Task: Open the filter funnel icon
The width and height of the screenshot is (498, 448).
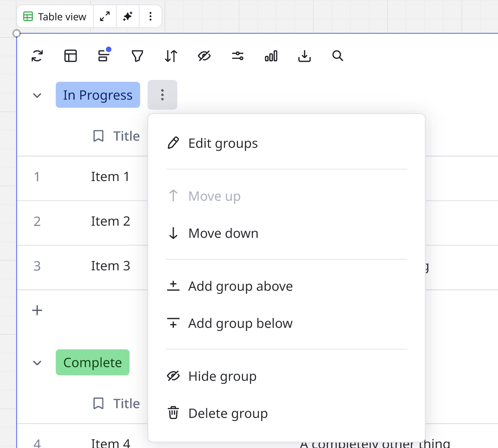Action: (137, 56)
